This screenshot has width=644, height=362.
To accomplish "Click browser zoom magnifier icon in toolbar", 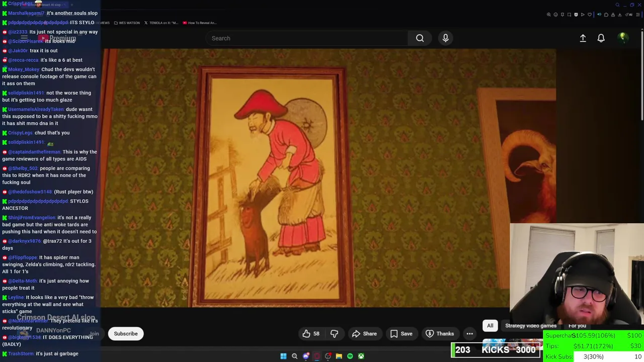I will pyautogui.click(x=549, y=15).
